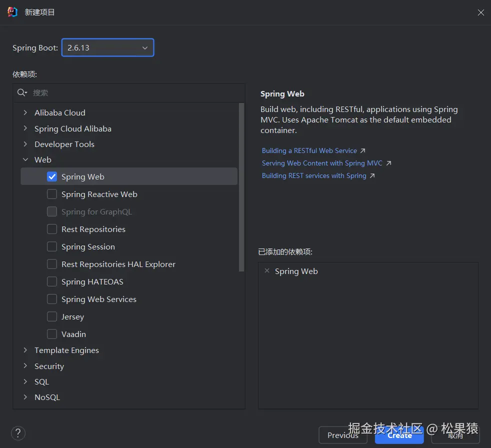Screen dimensions: 491x448
Task: Check the Spring for GraphQL checkbox
Action: coord(52,211)
